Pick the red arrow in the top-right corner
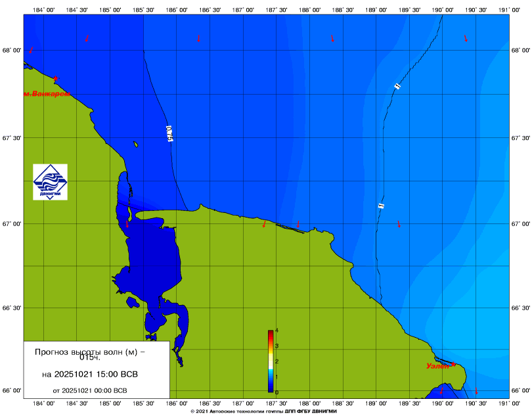Image resolution: width=532 pixels, height=416 pixels. coord(466,38)
